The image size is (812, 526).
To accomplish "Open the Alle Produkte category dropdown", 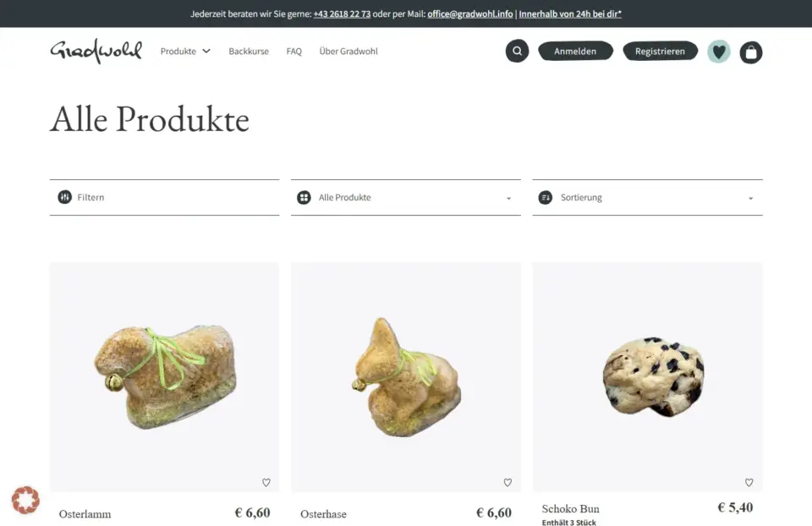I will coord(405,197).
